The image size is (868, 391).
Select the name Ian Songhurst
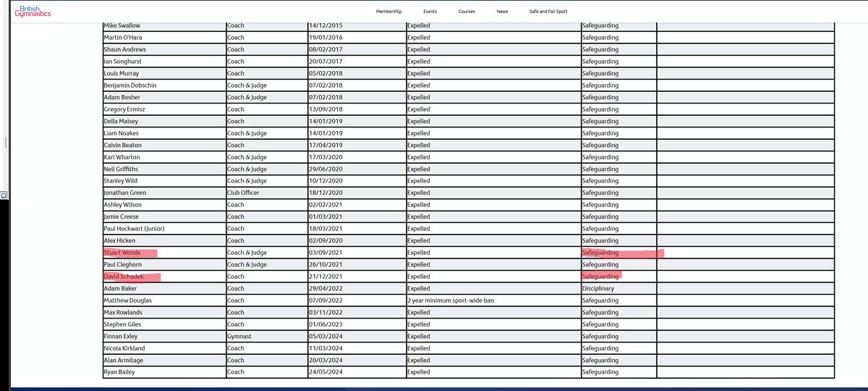click(124, 62)
